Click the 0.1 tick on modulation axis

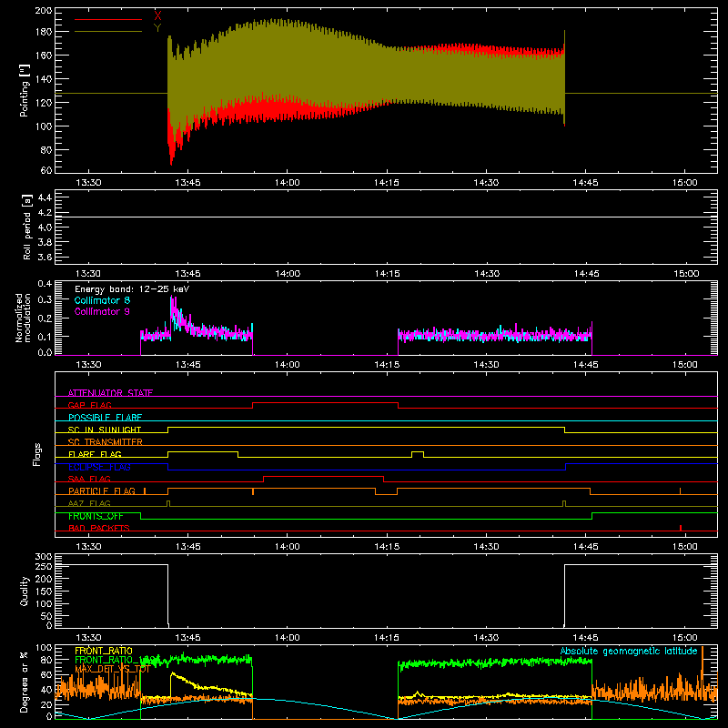click(45, 337)
